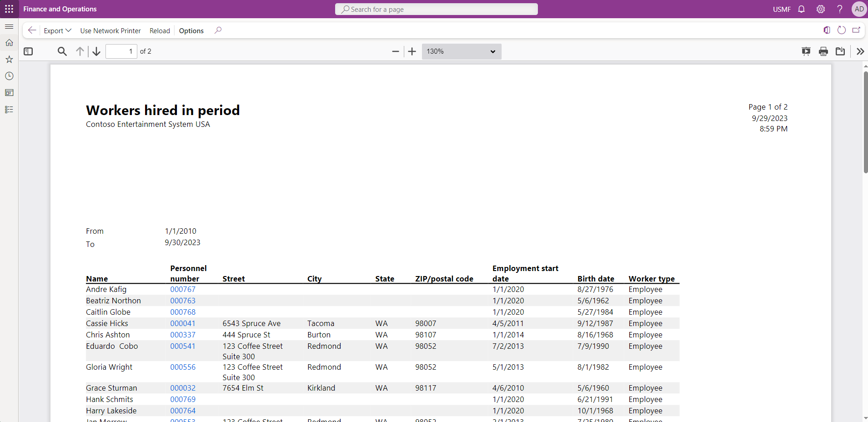The width and height of the screenshot is (868, 422).
Task: Open the Home page from the sidebar
Action: [10, 42]
